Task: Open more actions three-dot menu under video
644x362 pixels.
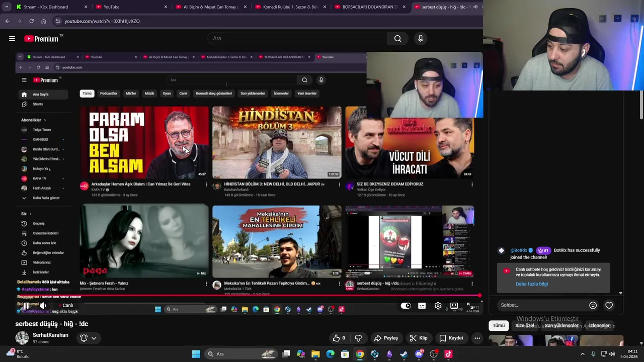Action: 477,338
